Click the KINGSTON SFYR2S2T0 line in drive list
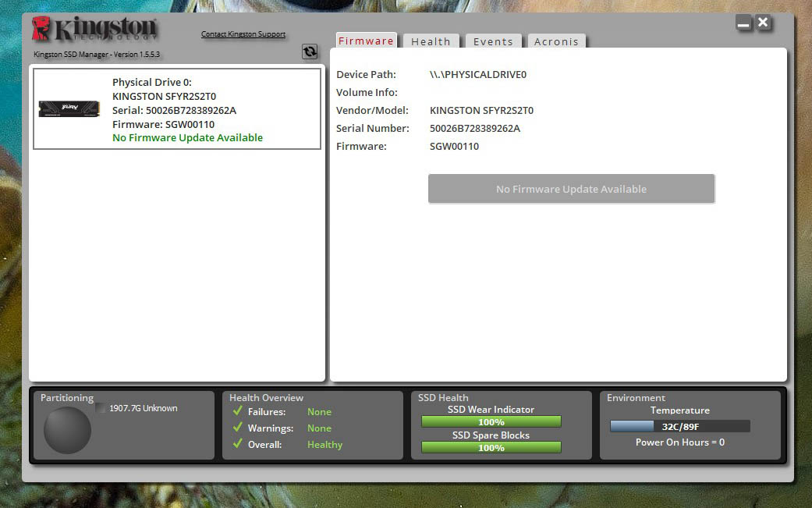The image size is (812, 508). pyautogui.click(x=164, y=96)
